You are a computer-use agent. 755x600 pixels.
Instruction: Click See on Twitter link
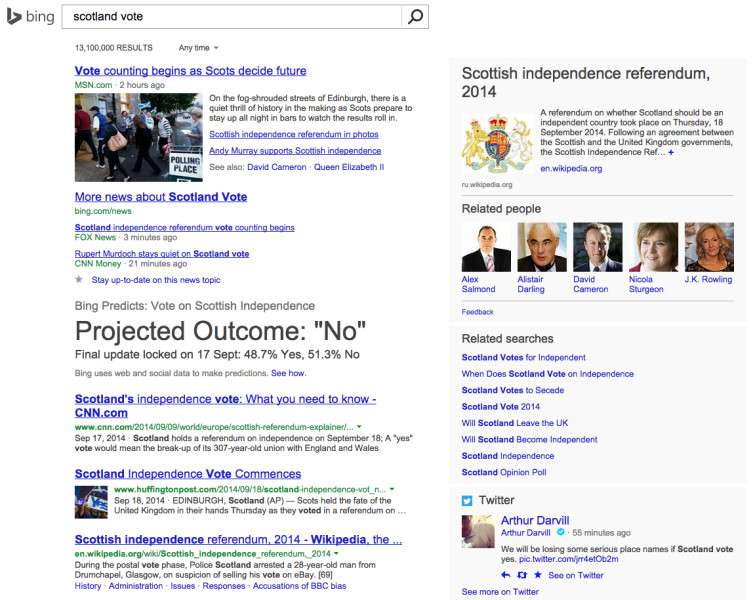point(576,575)
